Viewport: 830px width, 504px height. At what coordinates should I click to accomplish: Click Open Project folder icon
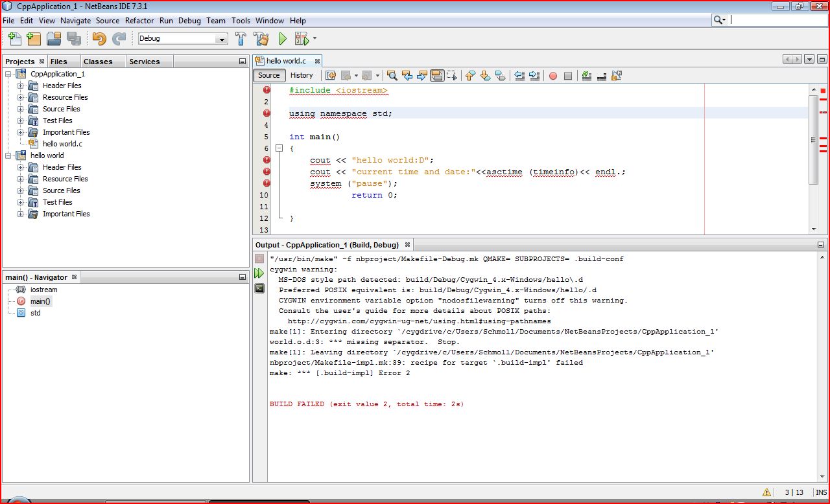pyautogui.click(x=54, y=39)
